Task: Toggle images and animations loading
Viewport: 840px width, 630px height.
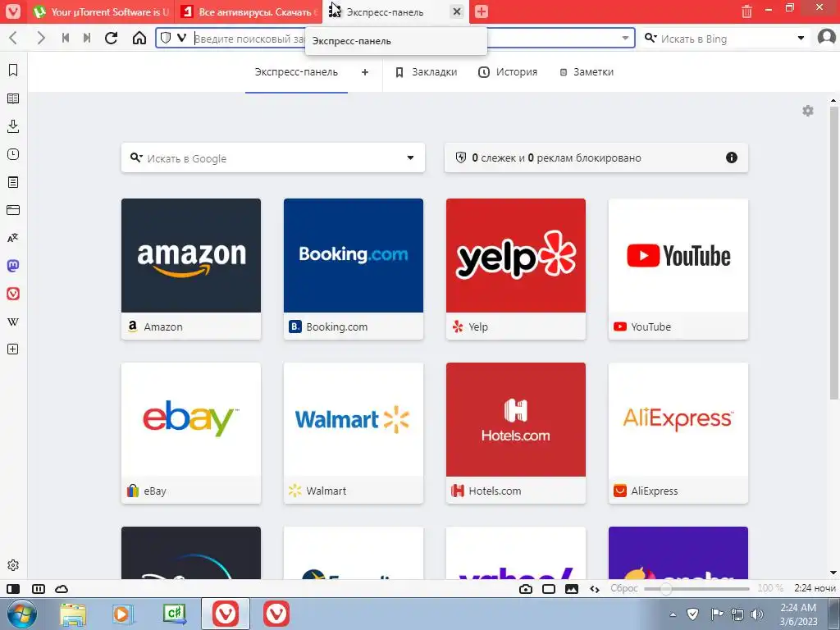Action: [572, 589]
